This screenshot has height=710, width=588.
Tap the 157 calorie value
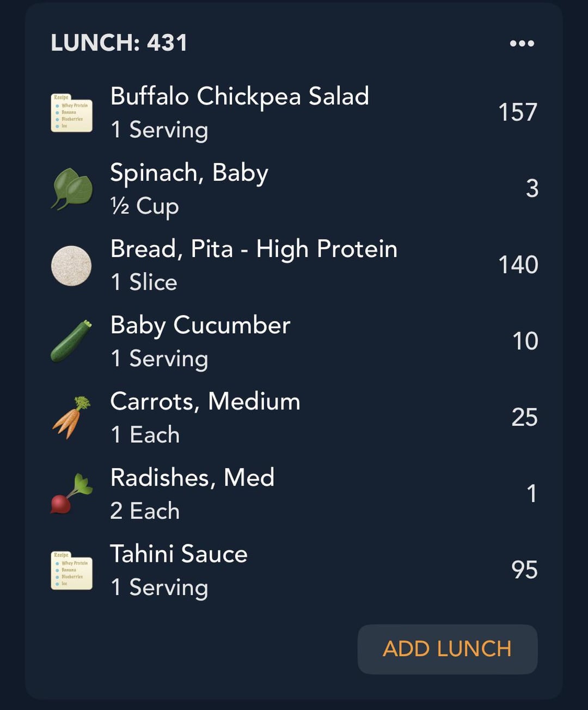click(x=518, y=112)
